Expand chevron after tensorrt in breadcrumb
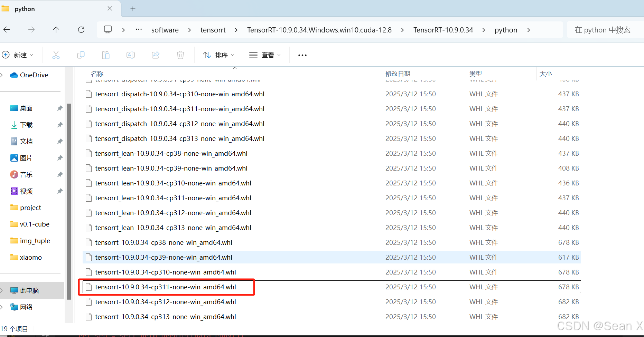This screenshot has height=337, width=644. tap(236, 30)
